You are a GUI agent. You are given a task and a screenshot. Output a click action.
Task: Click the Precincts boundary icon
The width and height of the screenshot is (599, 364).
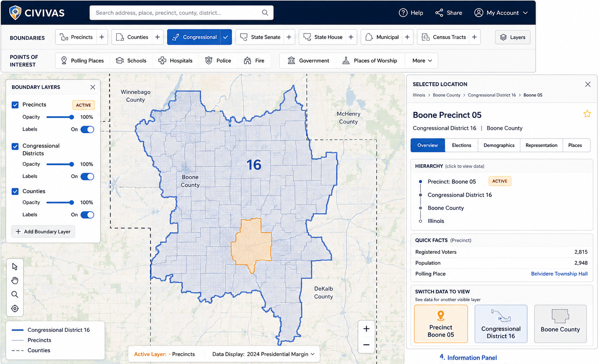(x=64, y=38)
